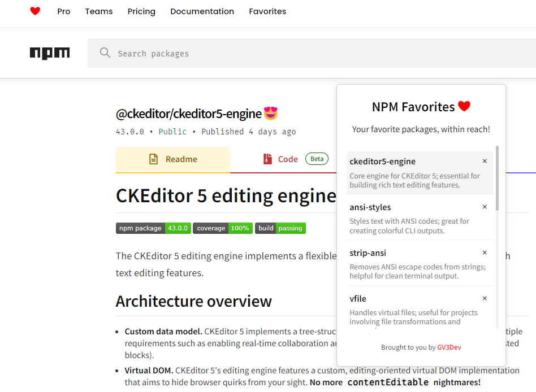Click the npm logo
This screenshot has height=392, width=536.
(50, 53)
